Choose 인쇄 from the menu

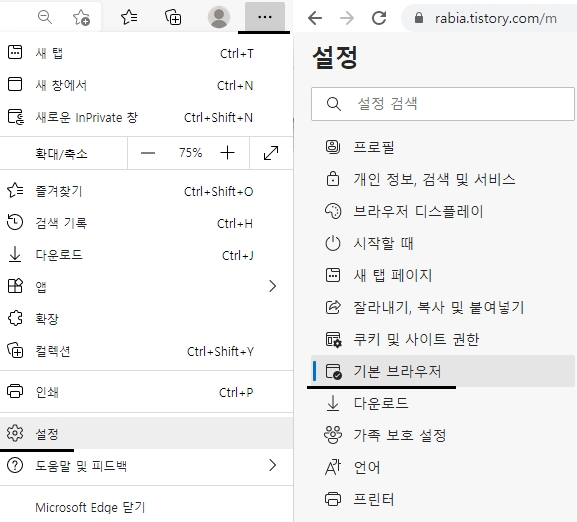146,392
